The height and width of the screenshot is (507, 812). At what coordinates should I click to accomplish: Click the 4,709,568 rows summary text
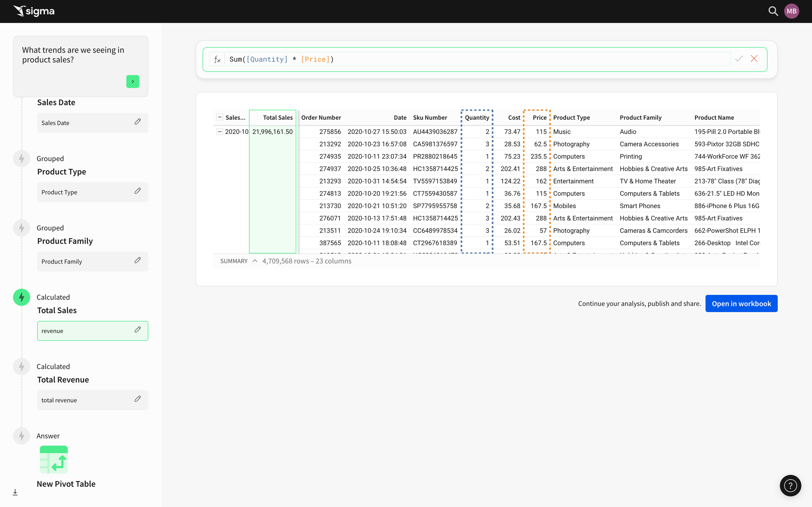pos(307,261)
